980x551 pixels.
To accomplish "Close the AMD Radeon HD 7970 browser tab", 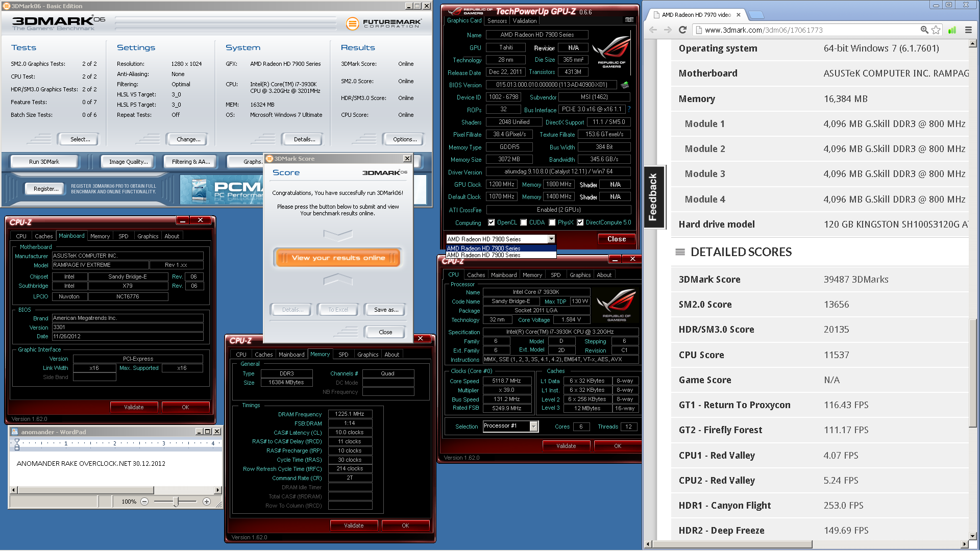I will coord(738,15).
